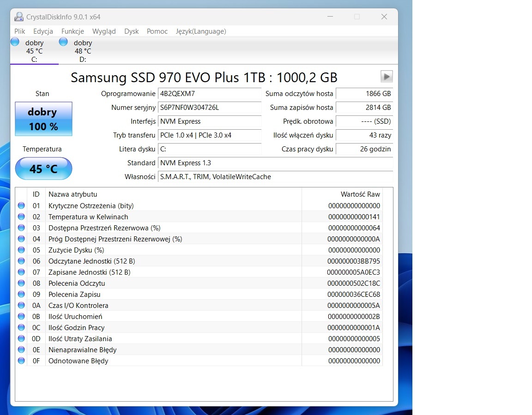This screenshot has width=532, height=415.
Task: Click the Suma zapisów hosta value 2814 GB
Action: coord(364,108)
